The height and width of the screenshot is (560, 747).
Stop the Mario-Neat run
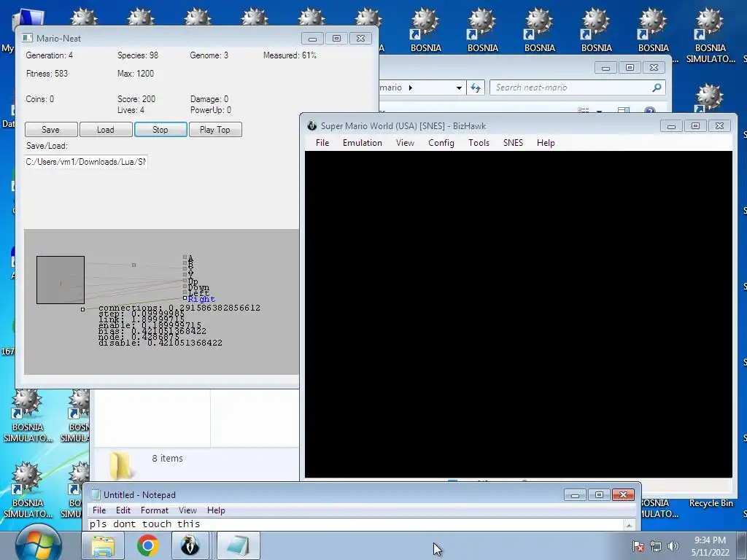coord(160,130)
